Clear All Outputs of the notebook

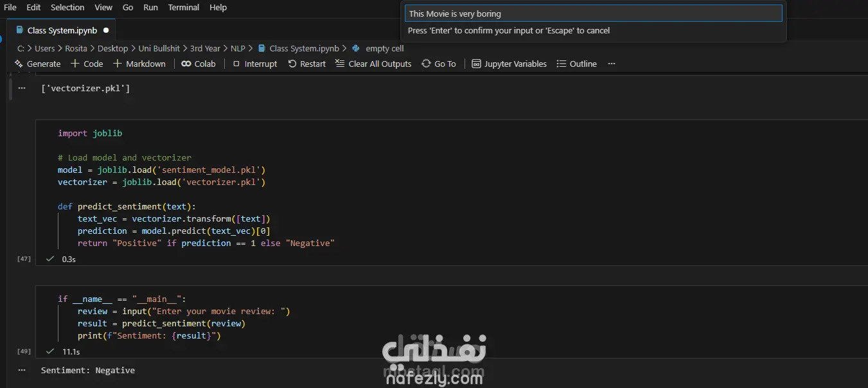tap(373, 64)
